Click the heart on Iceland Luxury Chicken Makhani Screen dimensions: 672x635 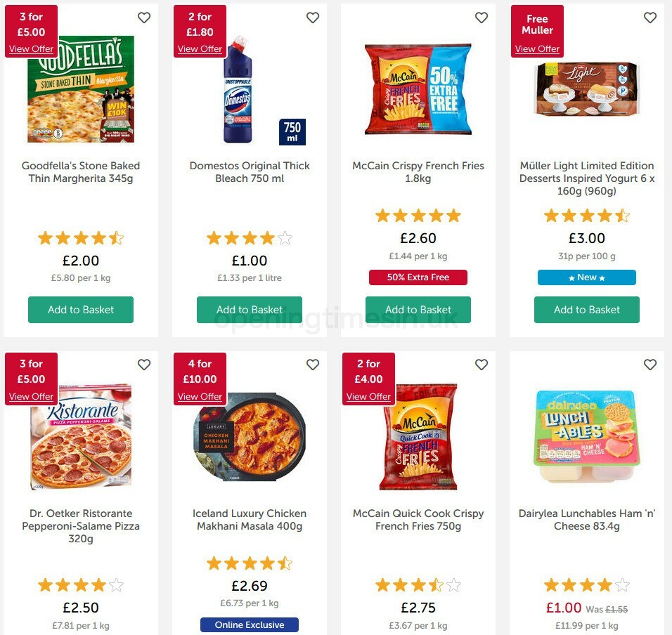tap(313, 365)
